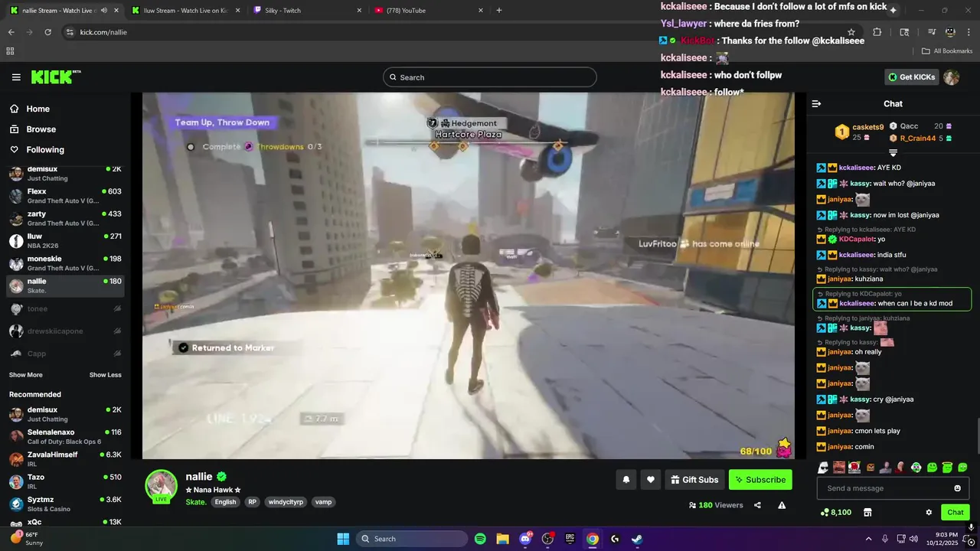View site information for kick.com

[70, 32]
